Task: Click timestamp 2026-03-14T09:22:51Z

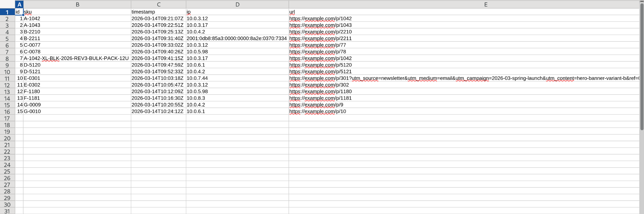Action: pos(159,25)
